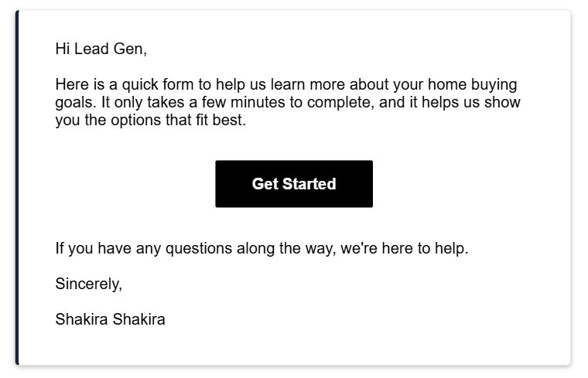Viewport: 588px width, 378px height.
Task: Select the word "Sincerely," in the closing
Action: [89, 284]
